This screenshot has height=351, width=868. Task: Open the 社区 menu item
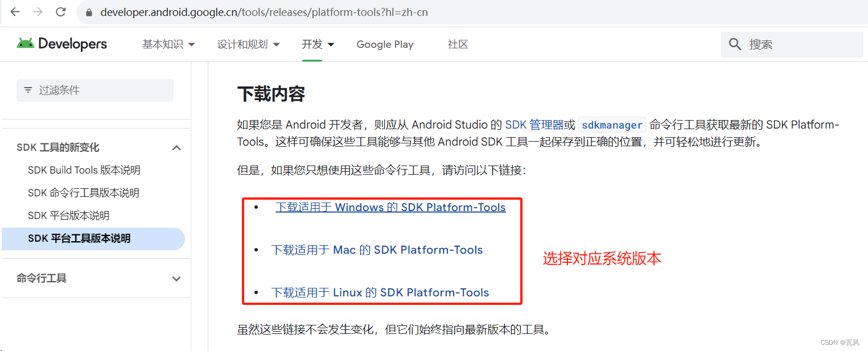pos(458,44)
